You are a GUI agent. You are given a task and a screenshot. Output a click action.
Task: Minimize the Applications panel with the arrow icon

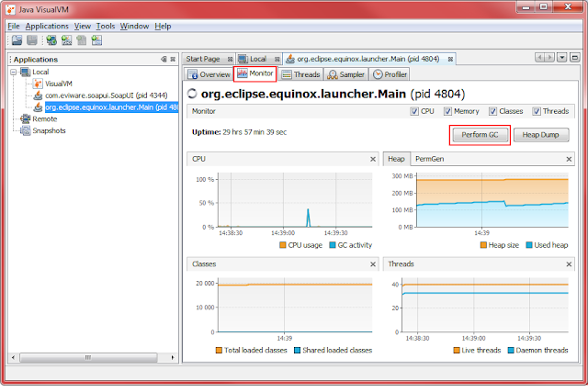coord(164,59)
